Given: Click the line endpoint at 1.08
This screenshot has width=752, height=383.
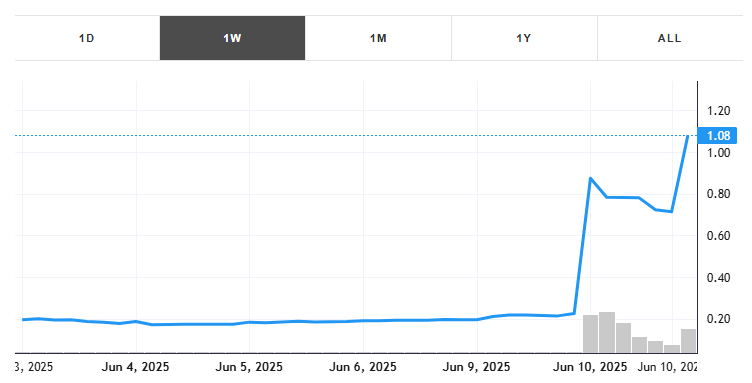Looking at the screenshot, I should tap(689, 136).
